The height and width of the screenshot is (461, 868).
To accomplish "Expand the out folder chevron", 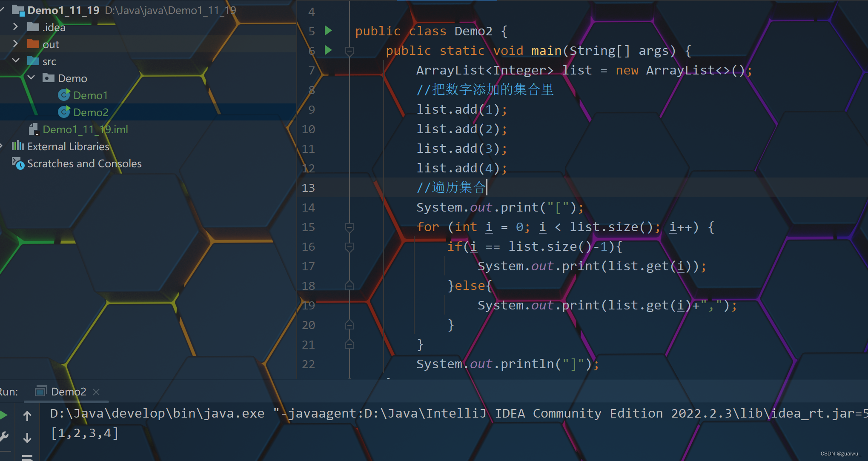I will [16, 44].
